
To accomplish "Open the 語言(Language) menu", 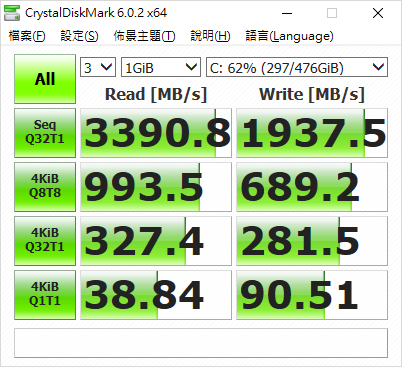I will coord(289,36).
